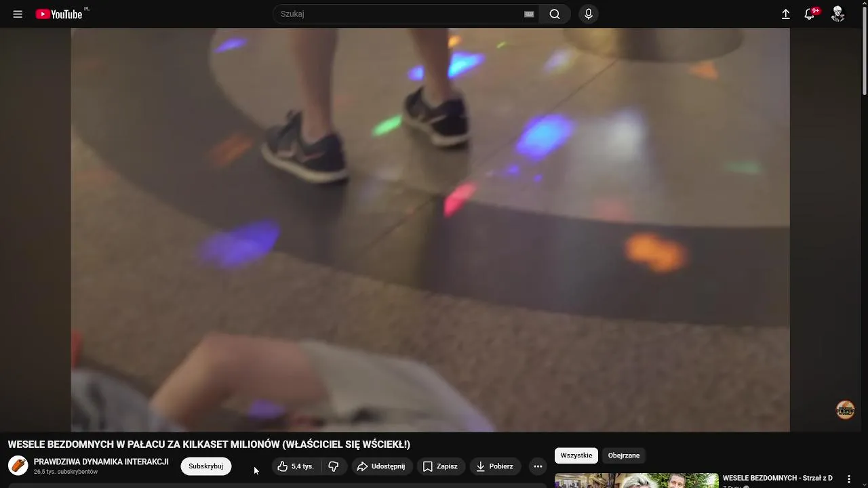Click the Zapisz save button
Image resolution: width=868 pixels, height=488 pixels.
pyautogui.click(x=441, y=466)
